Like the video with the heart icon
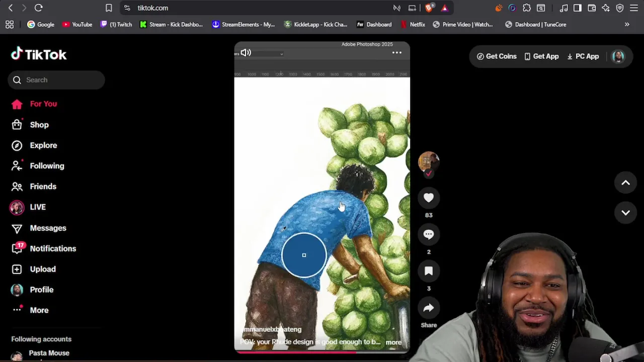The image size is (644, 362). (x=429, y=198)
